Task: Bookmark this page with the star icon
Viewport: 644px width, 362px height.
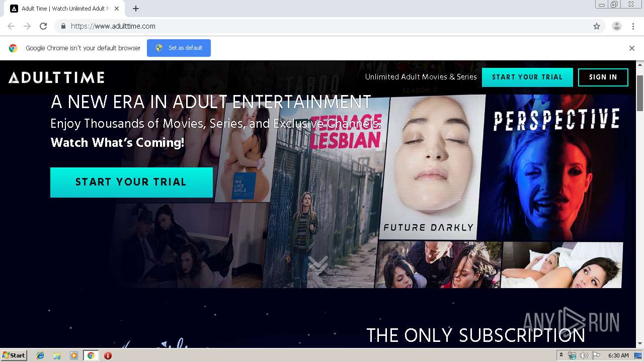Action: [597, 26]
